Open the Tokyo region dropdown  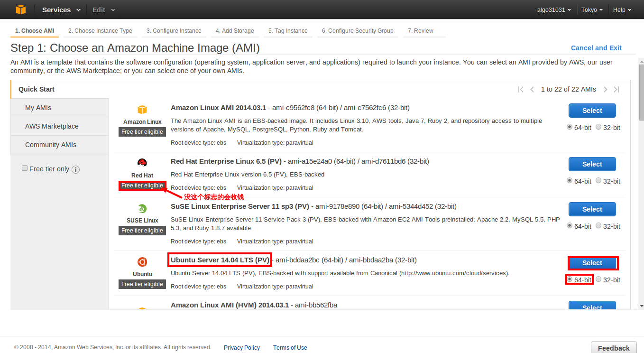pyautogui.click(x=592, y=9)
